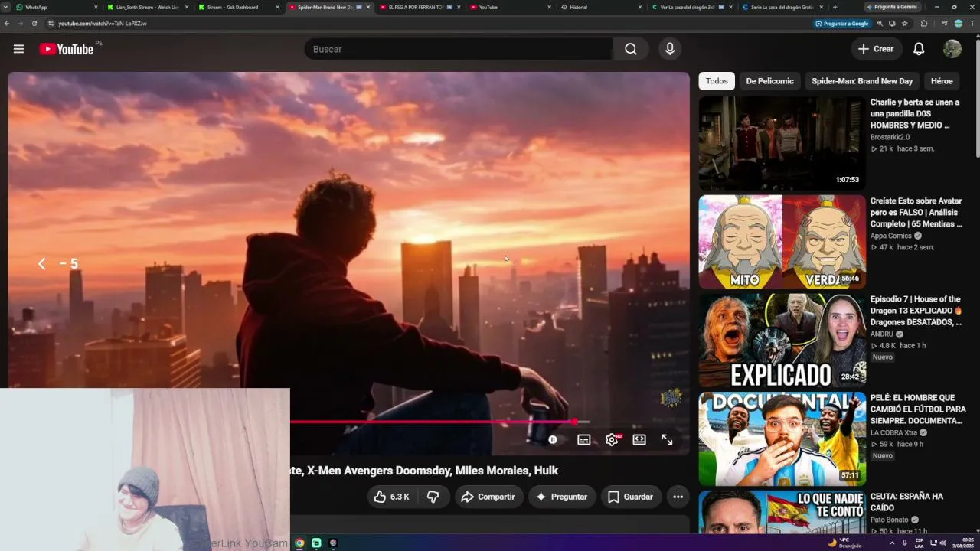Viewport: 980px width, 551px height.
Task: Select the Héroe filter chip
Action: click(x=942, y=81)
